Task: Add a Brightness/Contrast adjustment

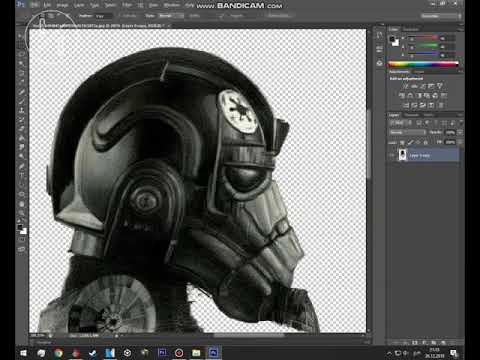Action: pyautogui.click(x=405, y=86)
